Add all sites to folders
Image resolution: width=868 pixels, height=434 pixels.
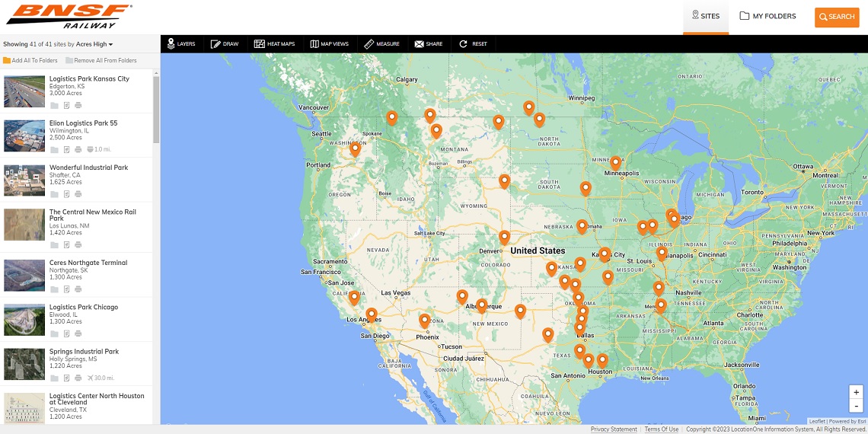click(x=30, y=61)
